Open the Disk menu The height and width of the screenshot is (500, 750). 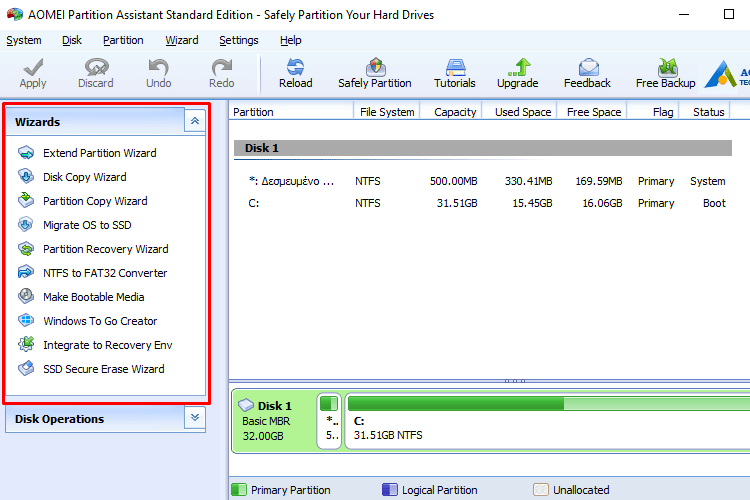pyautogui.click(x=72, y=40)
